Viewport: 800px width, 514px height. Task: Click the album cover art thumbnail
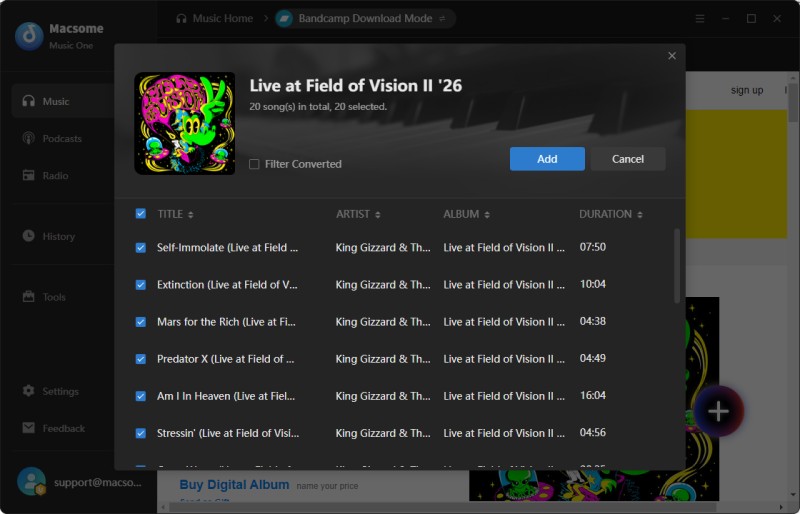coord(185,124)
